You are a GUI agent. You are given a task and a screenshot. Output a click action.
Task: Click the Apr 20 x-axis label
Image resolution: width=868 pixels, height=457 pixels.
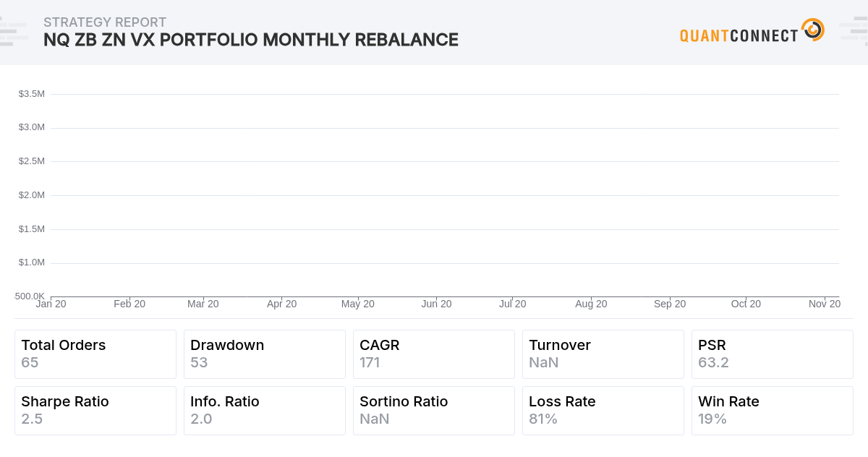pos(282,304)
